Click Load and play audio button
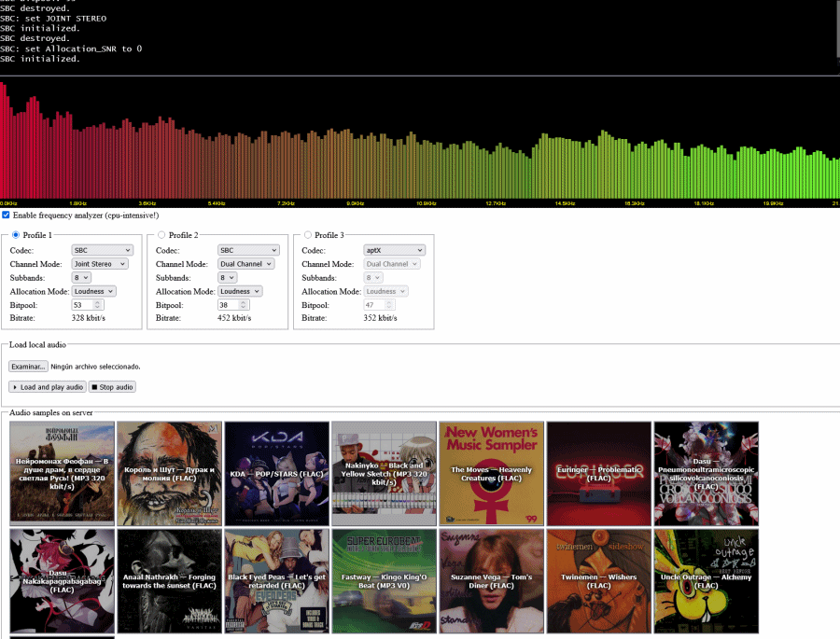This screenshot has width=840, height=639. 48,387
